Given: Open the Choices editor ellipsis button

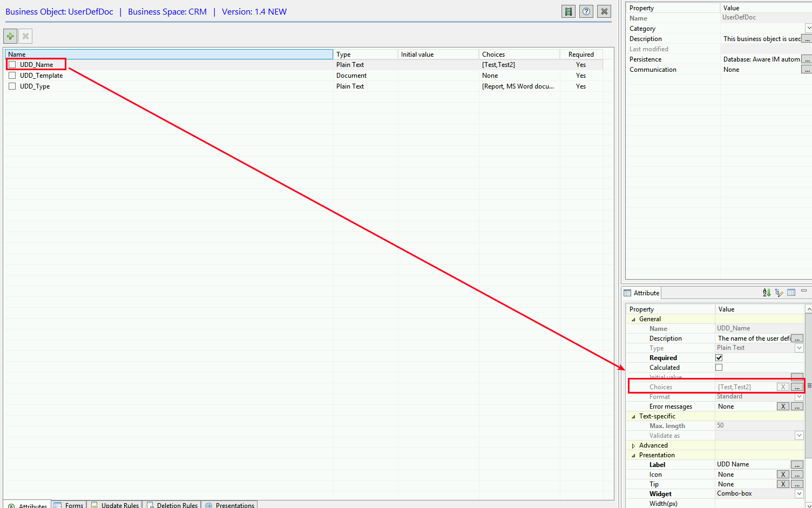Looking at the screenshot, I should [797, 387].
